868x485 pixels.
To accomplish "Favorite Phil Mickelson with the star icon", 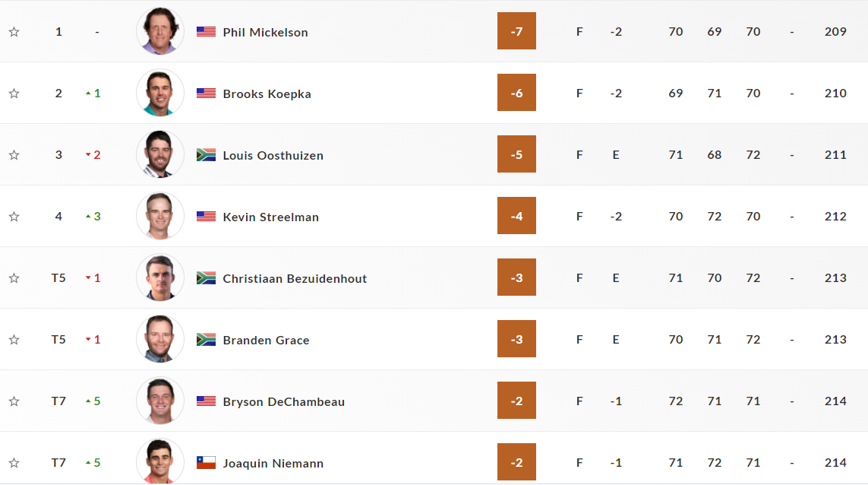I will pos(14,32).
